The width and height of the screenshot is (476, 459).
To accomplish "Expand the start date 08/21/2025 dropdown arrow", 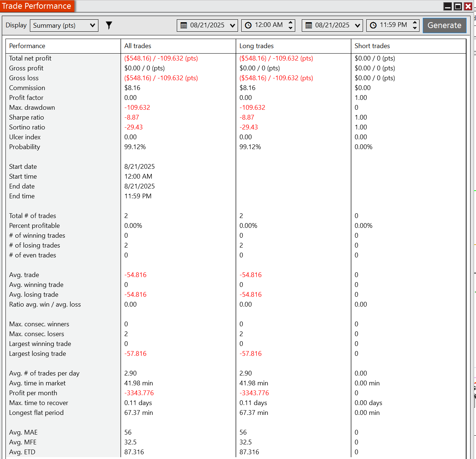I will (233, 26).
